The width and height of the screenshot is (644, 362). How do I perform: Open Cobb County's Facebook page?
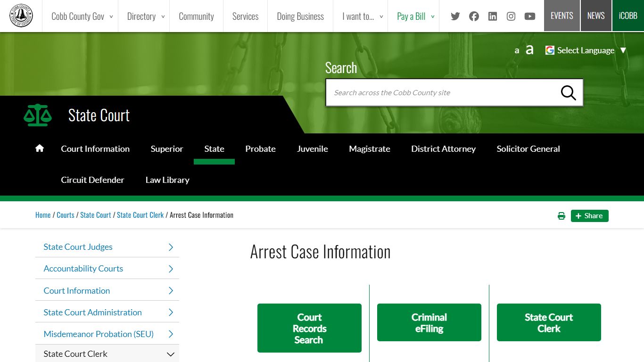(x=474, y=16)
